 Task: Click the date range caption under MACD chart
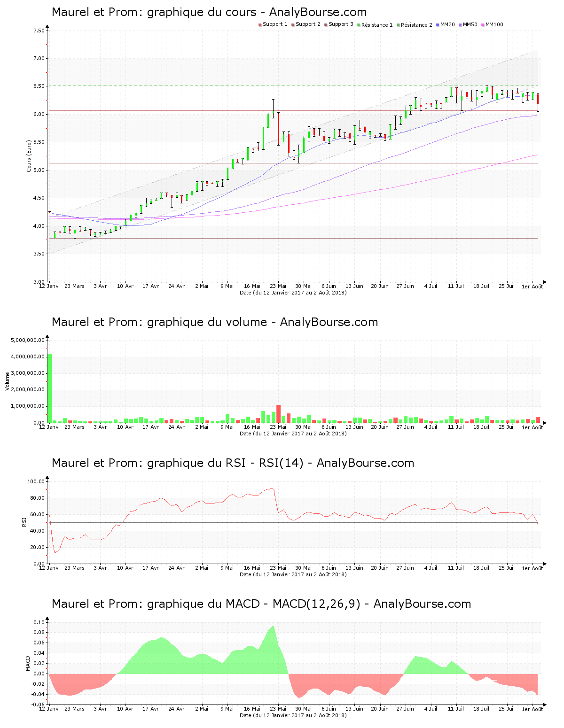pos(293,715)
